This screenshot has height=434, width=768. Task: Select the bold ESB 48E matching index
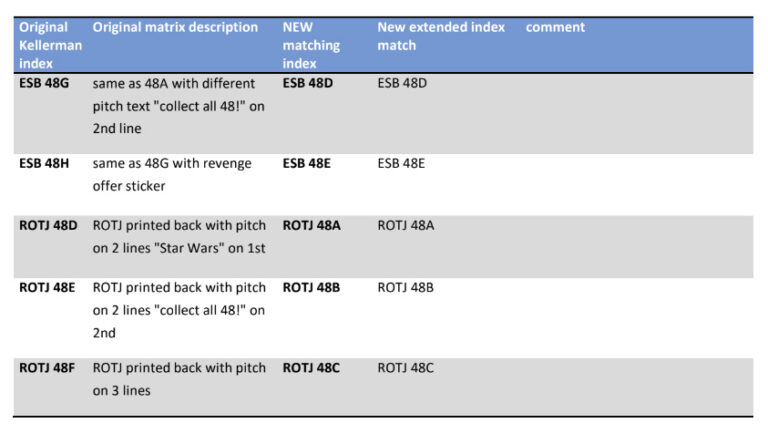click(x=307, y=163)
